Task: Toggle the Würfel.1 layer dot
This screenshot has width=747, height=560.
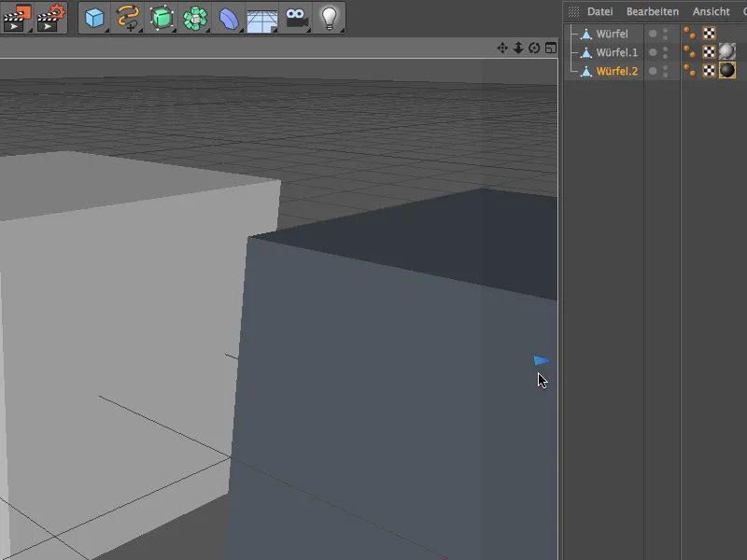Action: click(x=653, y=52)
